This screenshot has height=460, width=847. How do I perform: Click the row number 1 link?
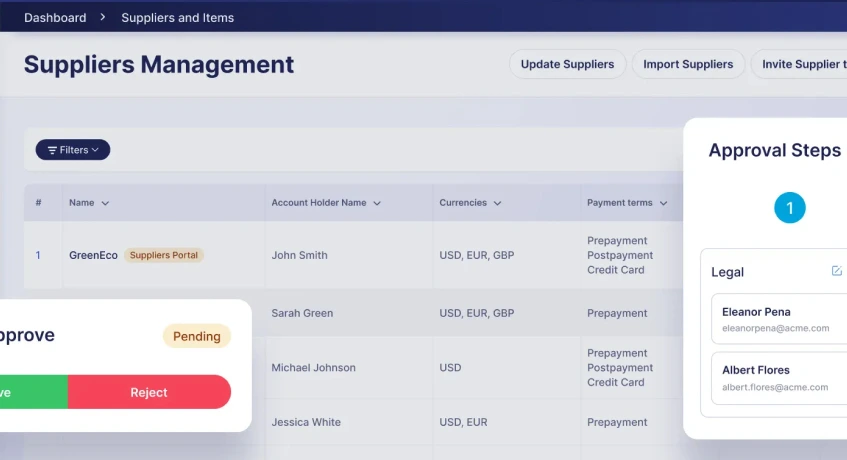tap(38, 255)
